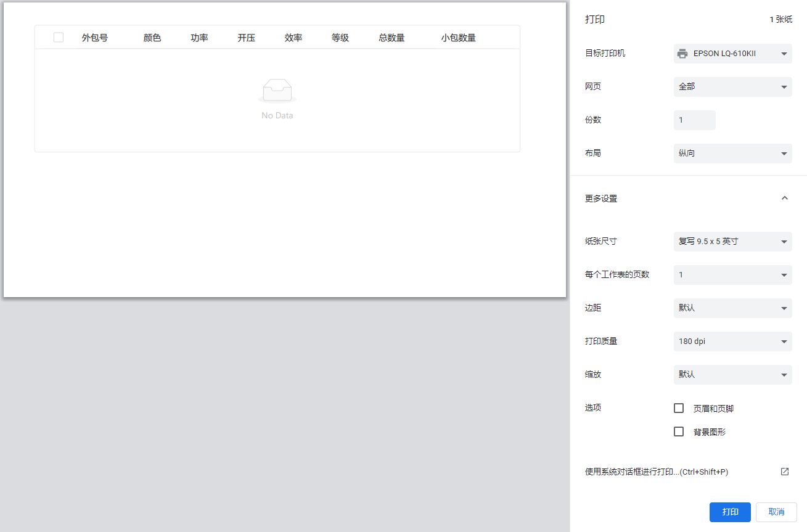The width and height of the screenshot is (807, 532).
Task: Enable the 页眉和页脚 checkbox
Action: coord(679,407)
